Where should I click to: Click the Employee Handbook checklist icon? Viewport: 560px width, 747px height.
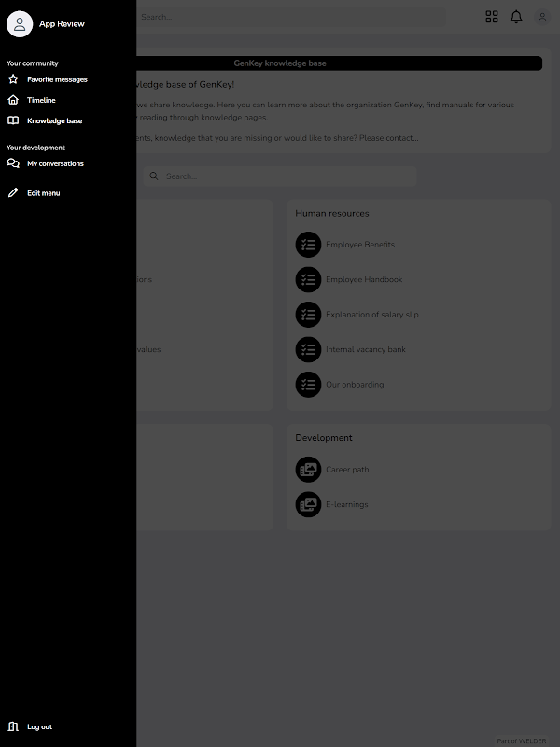tap(309, 279)
